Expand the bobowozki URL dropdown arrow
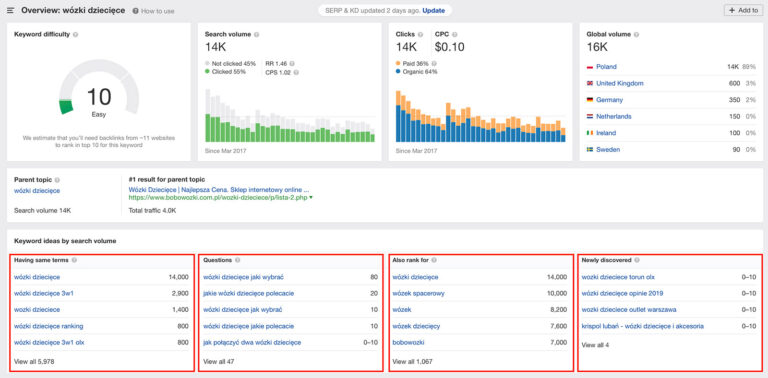Viewport: 768px width, 378px height. pos(311,198)
